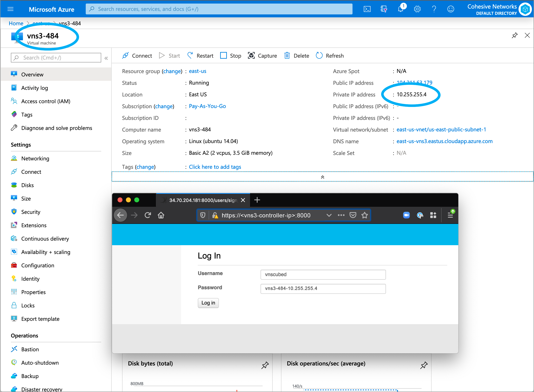Open the east-us-vnet subnet link

click(441, 129)
